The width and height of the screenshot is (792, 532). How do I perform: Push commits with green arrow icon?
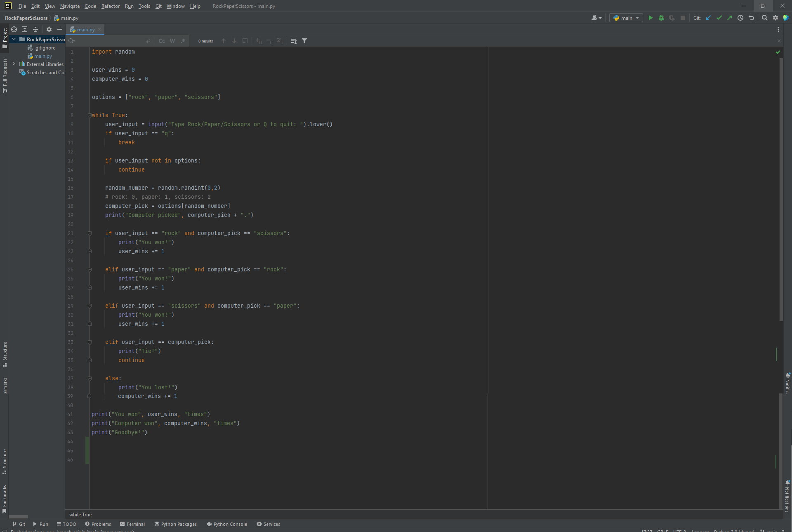coord(730,18)
